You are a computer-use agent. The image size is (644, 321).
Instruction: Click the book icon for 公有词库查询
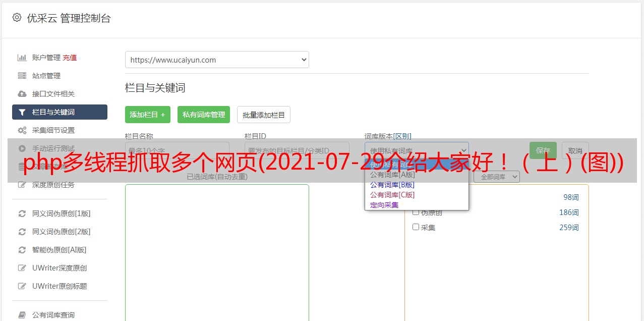[x=22, y=315]
